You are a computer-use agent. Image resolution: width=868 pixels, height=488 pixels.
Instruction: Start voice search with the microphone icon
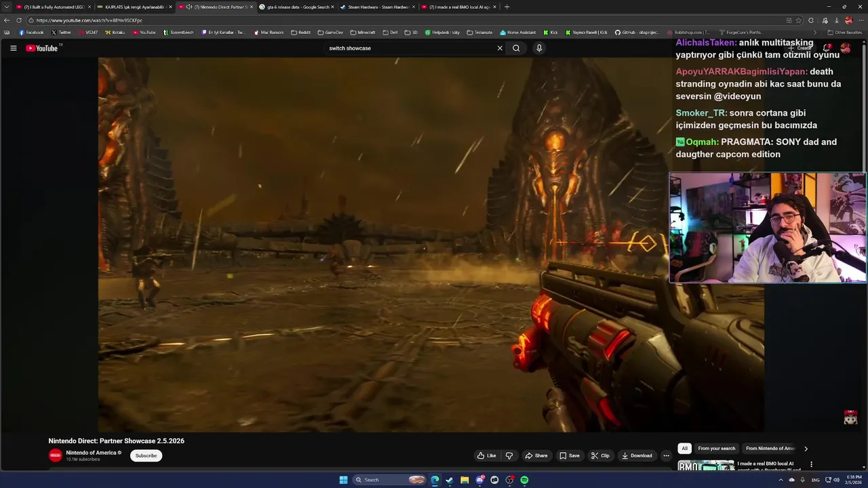pos(539,48)
